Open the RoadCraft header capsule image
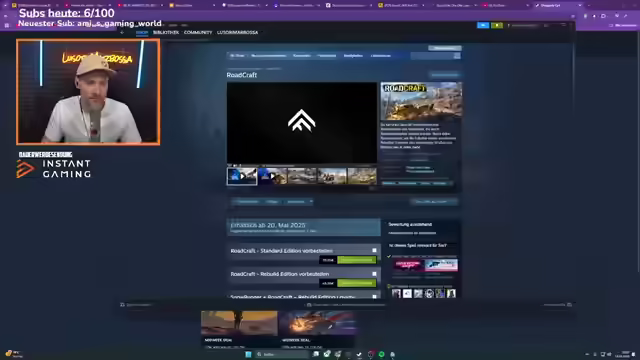 pyautogui.click(x=421, y=101)
